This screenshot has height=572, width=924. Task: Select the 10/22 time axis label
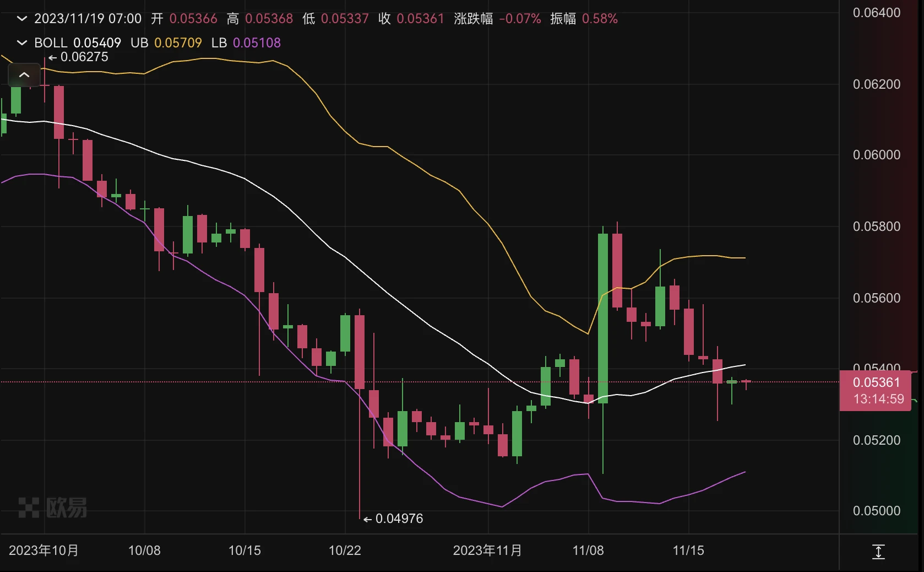(x=345, y=551)
